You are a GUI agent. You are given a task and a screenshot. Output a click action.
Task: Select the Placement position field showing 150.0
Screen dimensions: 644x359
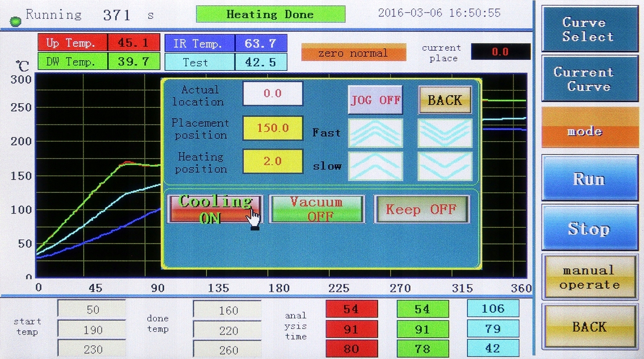[272, 128]
